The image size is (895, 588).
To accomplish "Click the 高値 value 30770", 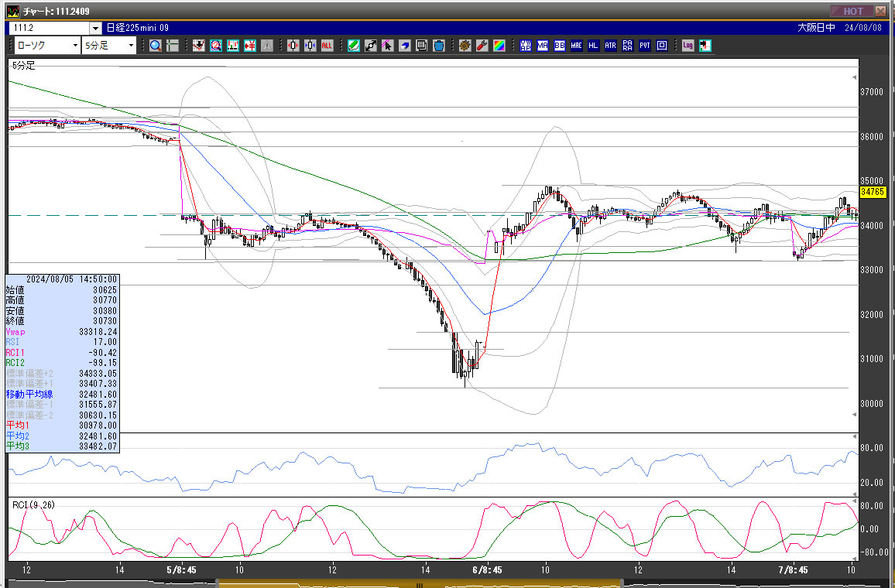I will coord(105,300).
